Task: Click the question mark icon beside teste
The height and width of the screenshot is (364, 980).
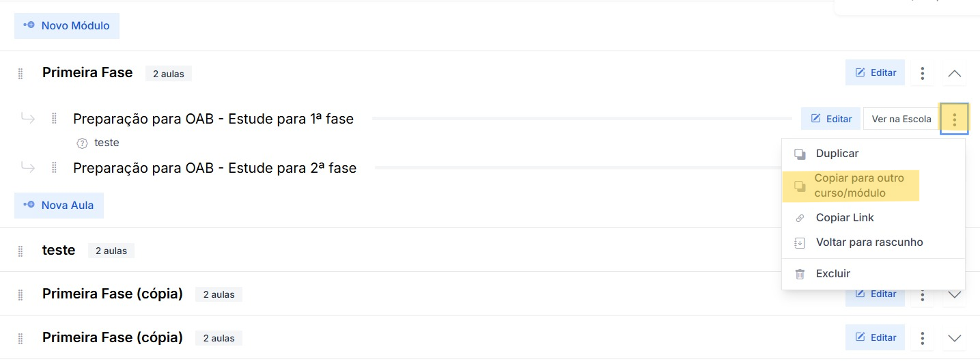Action: (83, 143)
